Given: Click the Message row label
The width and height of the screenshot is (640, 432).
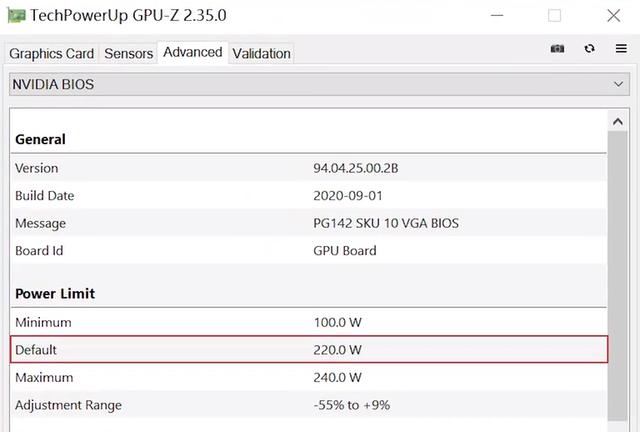Looking at the screenshot, I should click(40, 223).
